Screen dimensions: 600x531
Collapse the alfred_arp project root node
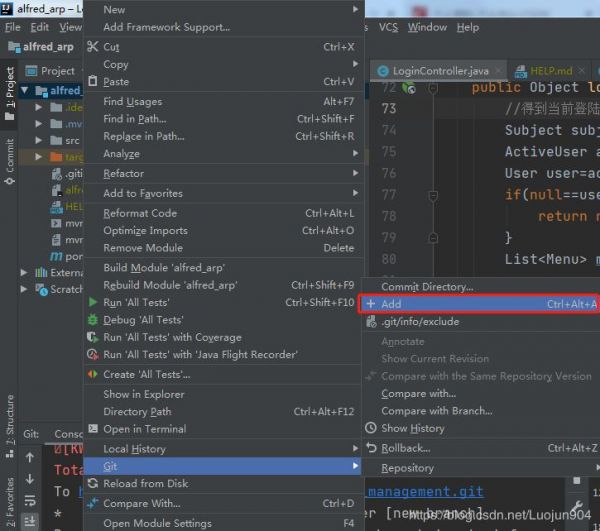[24, 90]
